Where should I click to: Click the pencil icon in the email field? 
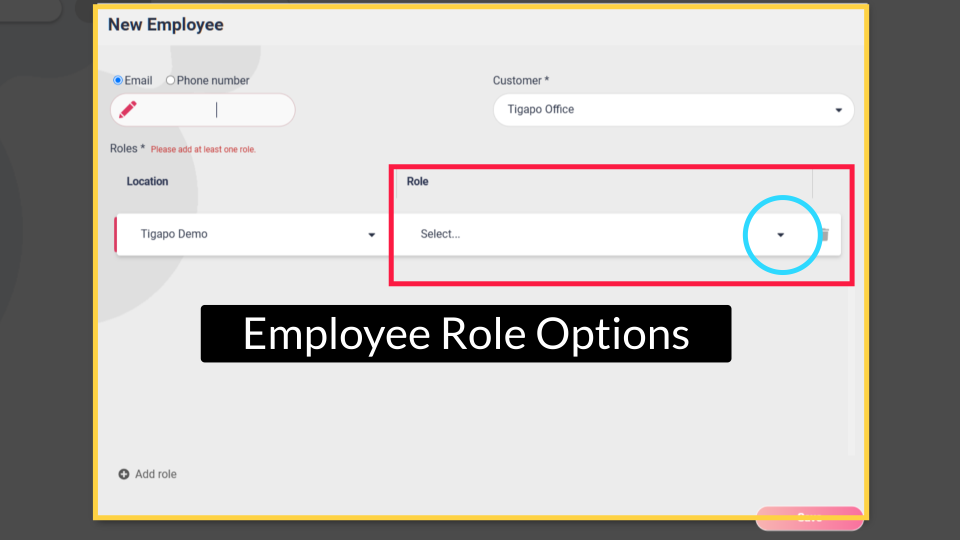click(128, 110)
